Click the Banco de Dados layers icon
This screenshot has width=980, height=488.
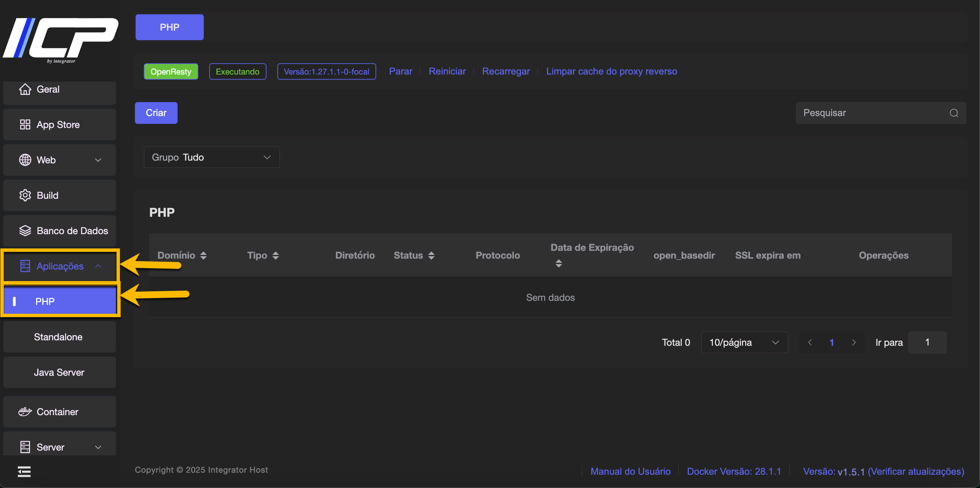tap(25, 231)
